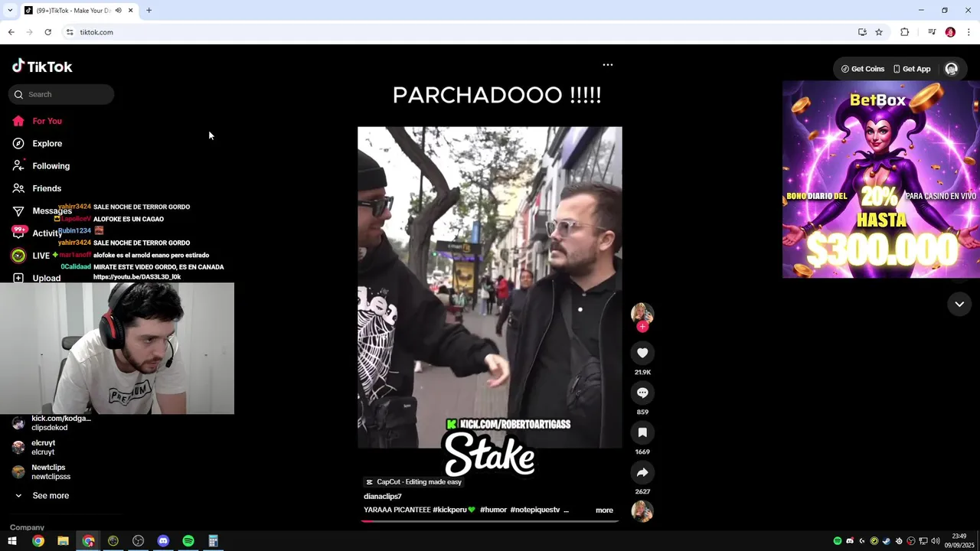Like the video with the heart icon
Screen dimensions: 980x551
(642, 353)
